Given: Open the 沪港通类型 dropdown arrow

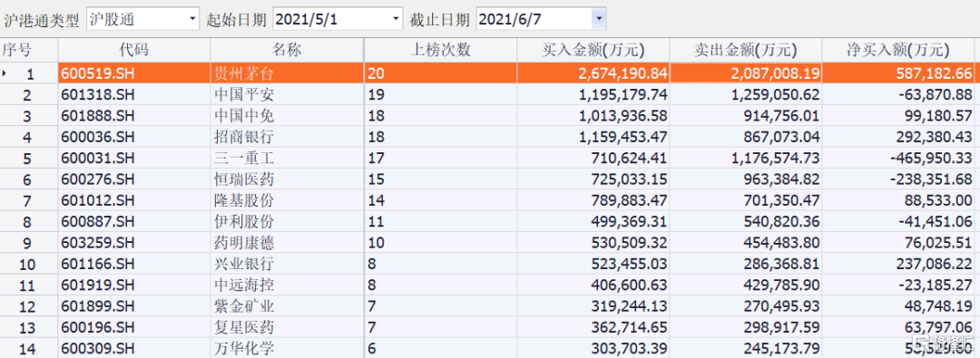Looking at the screenshot, I should [192, 19].
